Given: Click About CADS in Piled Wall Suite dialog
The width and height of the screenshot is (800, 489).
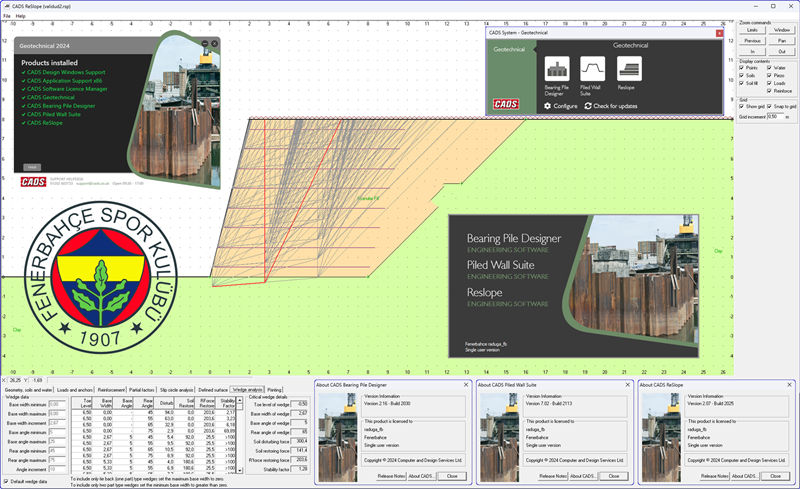Looking at the screenshot, I should pos(583,476).
